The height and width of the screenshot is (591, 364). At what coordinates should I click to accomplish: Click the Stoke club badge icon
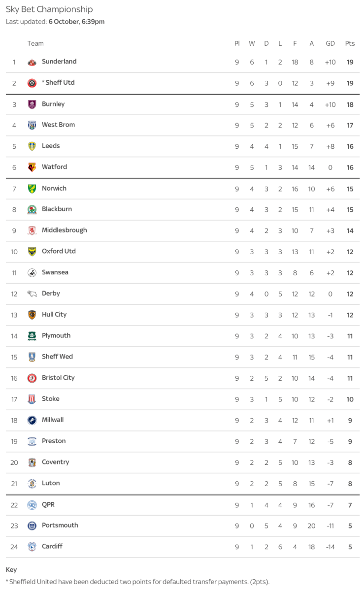point(32,399)
